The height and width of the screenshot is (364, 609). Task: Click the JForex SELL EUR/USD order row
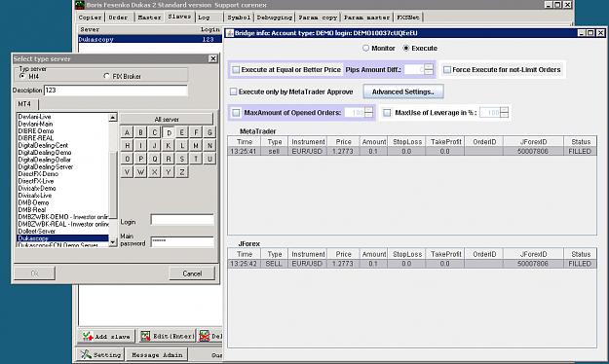pyautogui.click(x=412, y=264)
